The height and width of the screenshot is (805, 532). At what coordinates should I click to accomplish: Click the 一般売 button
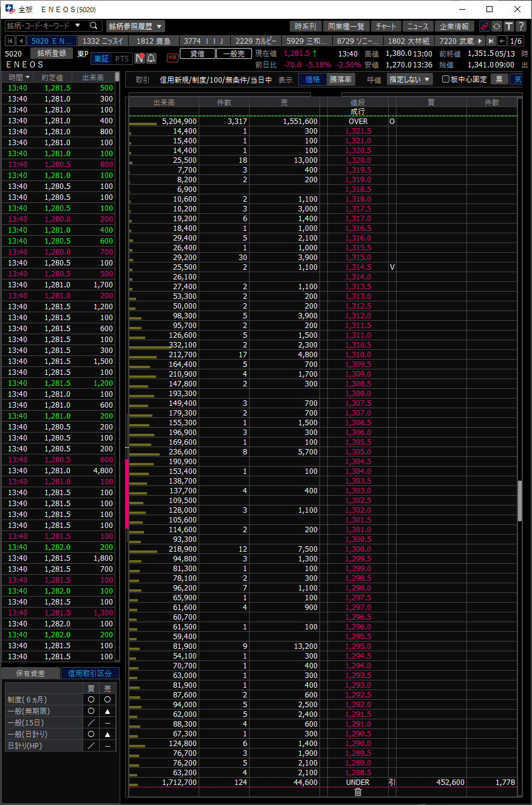tap(233, 53)
